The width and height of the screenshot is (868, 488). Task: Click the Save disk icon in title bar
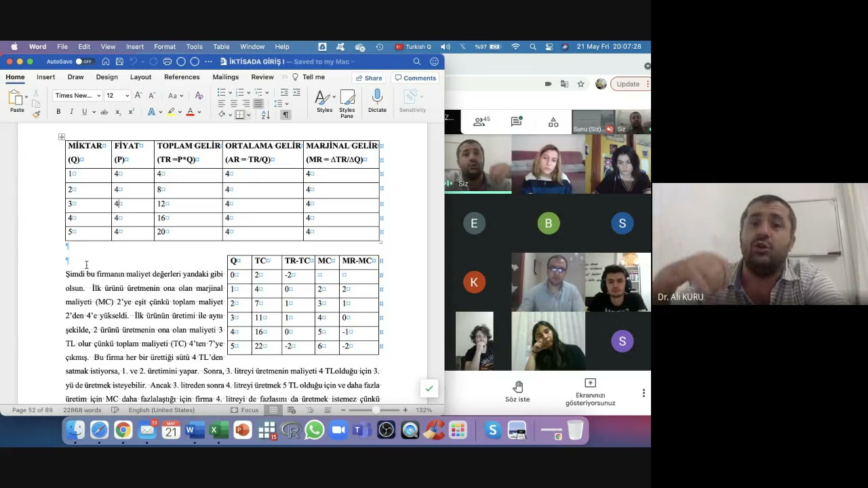119,62
